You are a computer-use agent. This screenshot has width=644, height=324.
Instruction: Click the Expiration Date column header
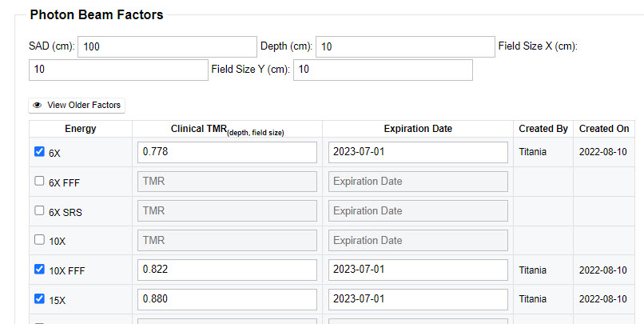pyautogui.click(x=418, y=129)
